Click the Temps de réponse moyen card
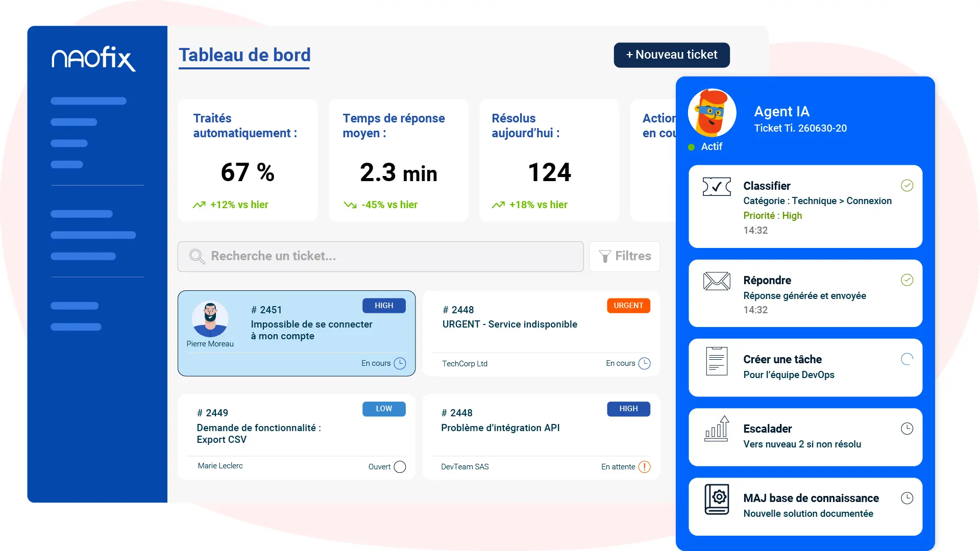Viewport: 980px width, 551px height. pos(398,160)
